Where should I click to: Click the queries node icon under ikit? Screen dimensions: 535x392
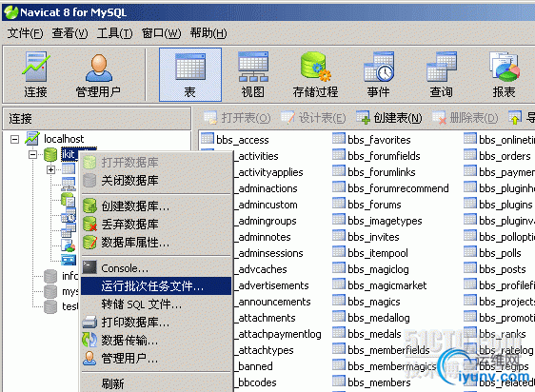click(69, 230)
